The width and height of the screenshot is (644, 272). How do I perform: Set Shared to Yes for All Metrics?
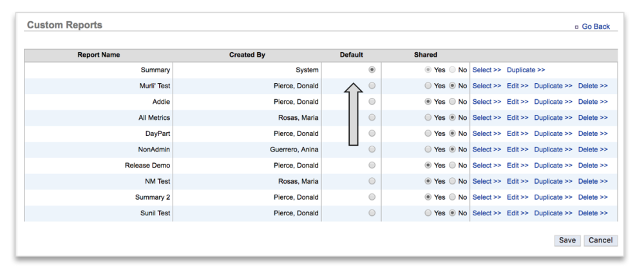[x=428, y=117]
